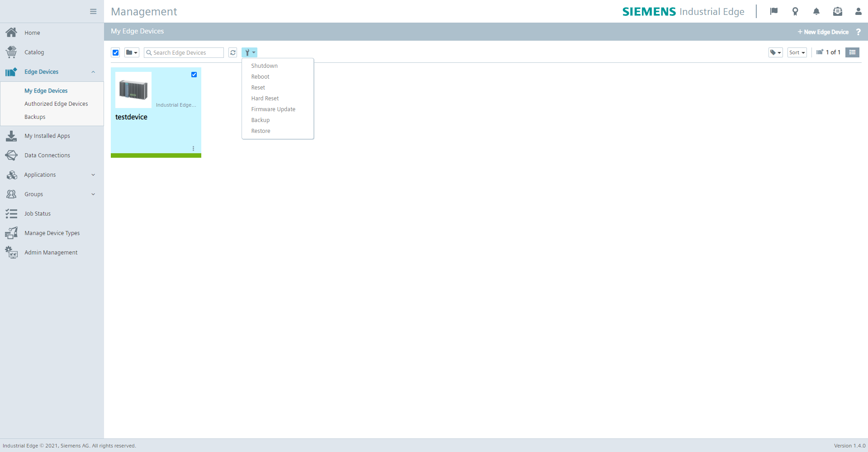Collapse sidebar with hamburger menu icon

click(x=93, y=12)
